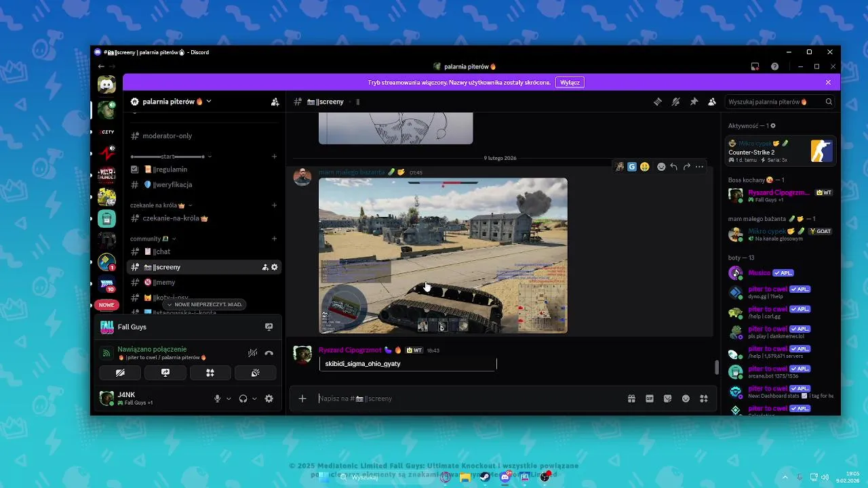Open the Musico bot member entry
Viewport: 868px width, 488px height.
coord(781,273)
